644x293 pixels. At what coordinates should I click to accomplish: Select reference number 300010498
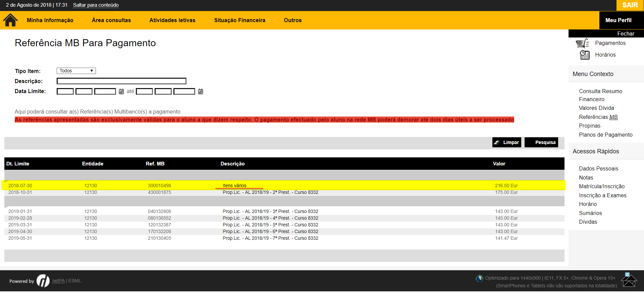(x=159, y=186)
